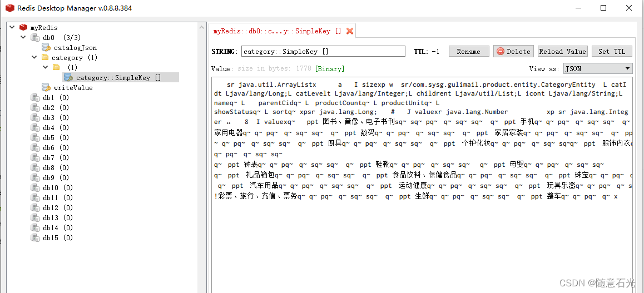Select the db1 (0) label

coord(56,98)
